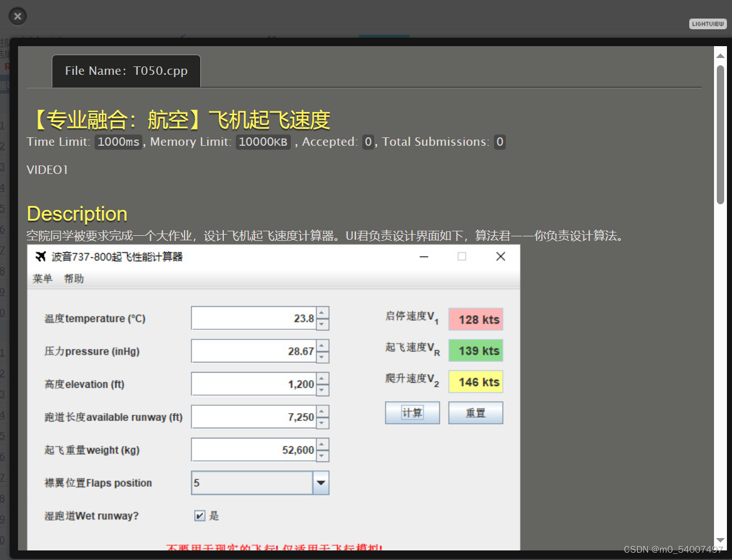Viewport: 732px width, 560px height.
Task: Click the 起飞速度VR label
Action: tap(412, 349)
